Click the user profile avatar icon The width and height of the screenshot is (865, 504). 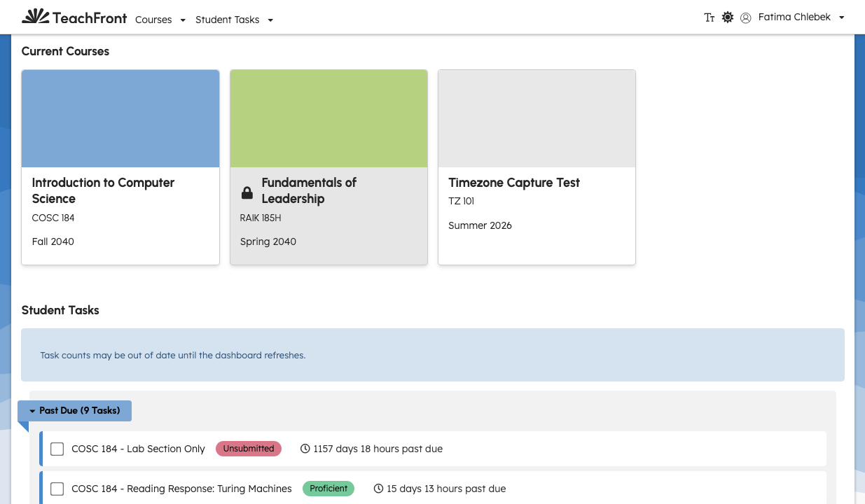(746, 17)
